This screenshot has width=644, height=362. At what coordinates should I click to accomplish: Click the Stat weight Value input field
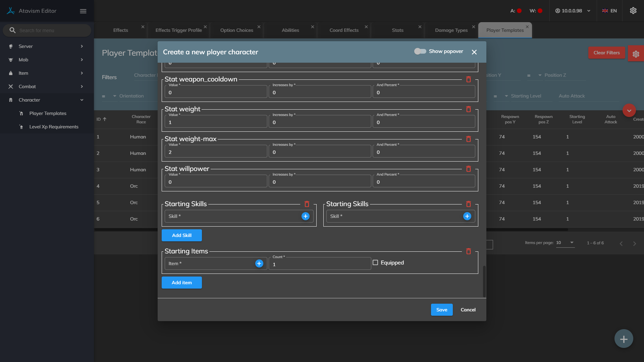point(216,122)
